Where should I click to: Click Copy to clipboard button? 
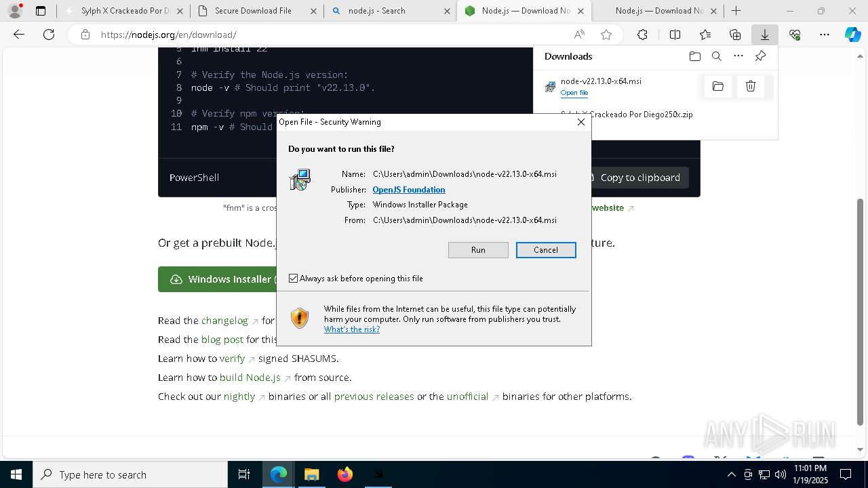tap(639, 178)
